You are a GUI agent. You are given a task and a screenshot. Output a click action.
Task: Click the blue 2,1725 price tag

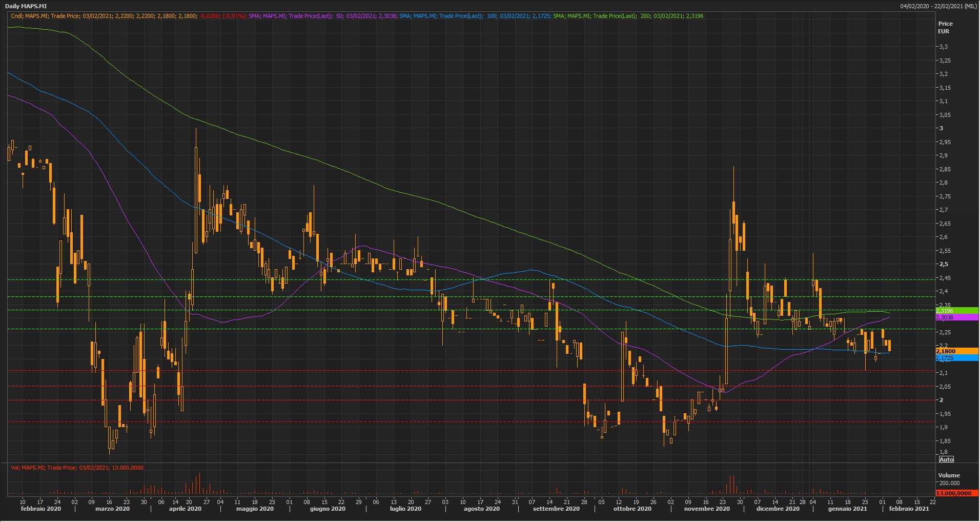956,358
